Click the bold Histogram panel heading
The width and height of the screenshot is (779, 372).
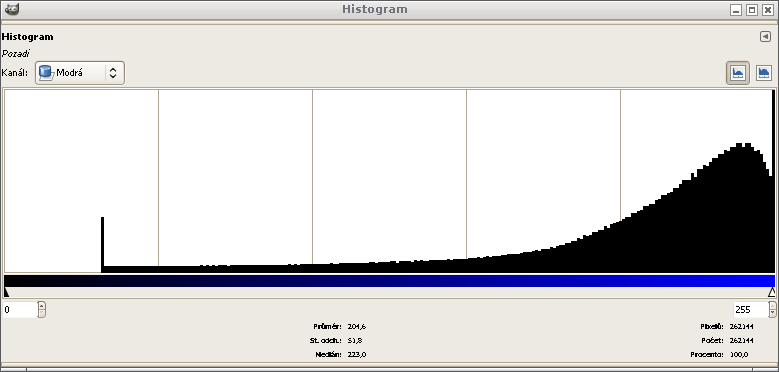point(27,37)
